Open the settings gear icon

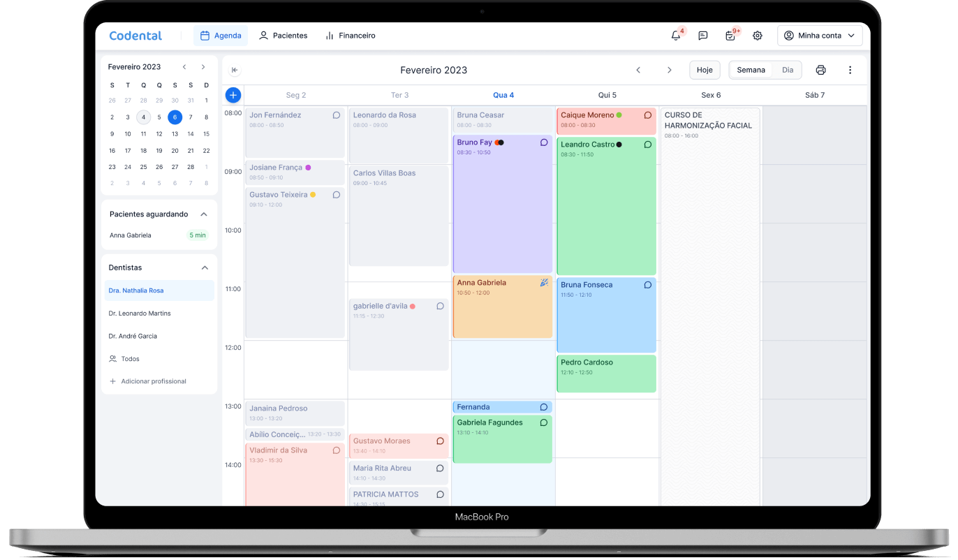[758, 36]
